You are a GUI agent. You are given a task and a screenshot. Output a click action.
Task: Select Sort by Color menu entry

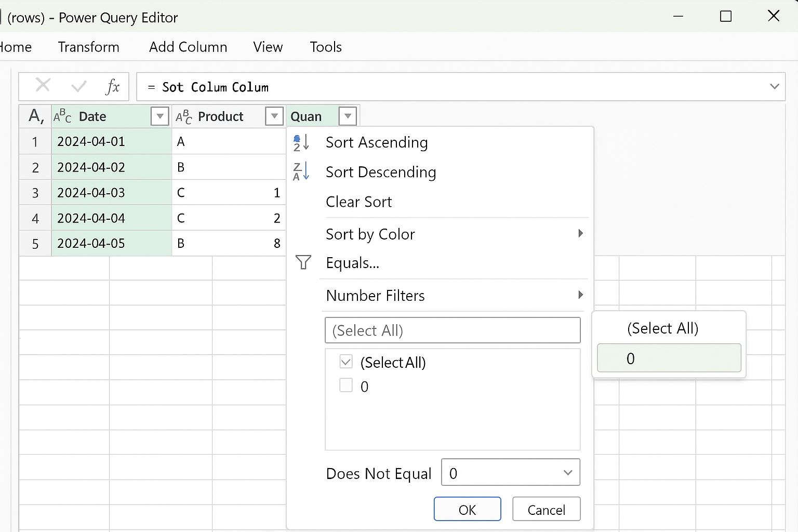pos(370,234)
